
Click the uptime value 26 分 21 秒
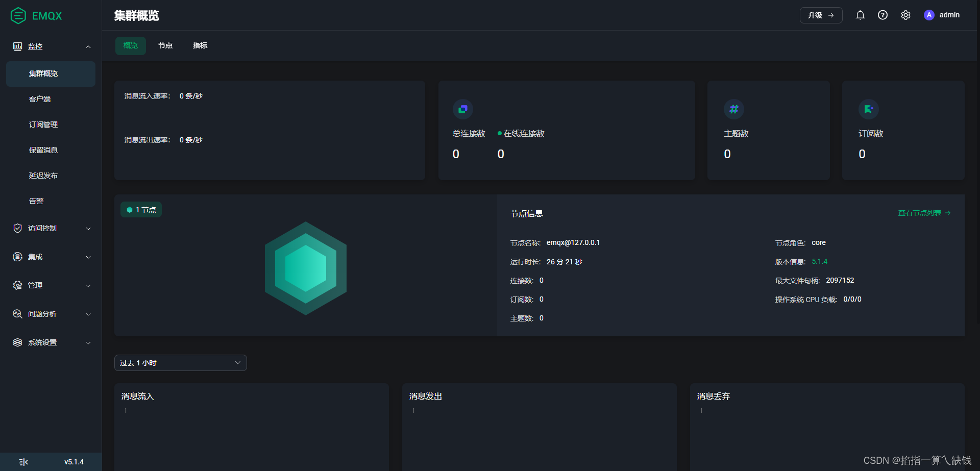(x=565, y=262)
